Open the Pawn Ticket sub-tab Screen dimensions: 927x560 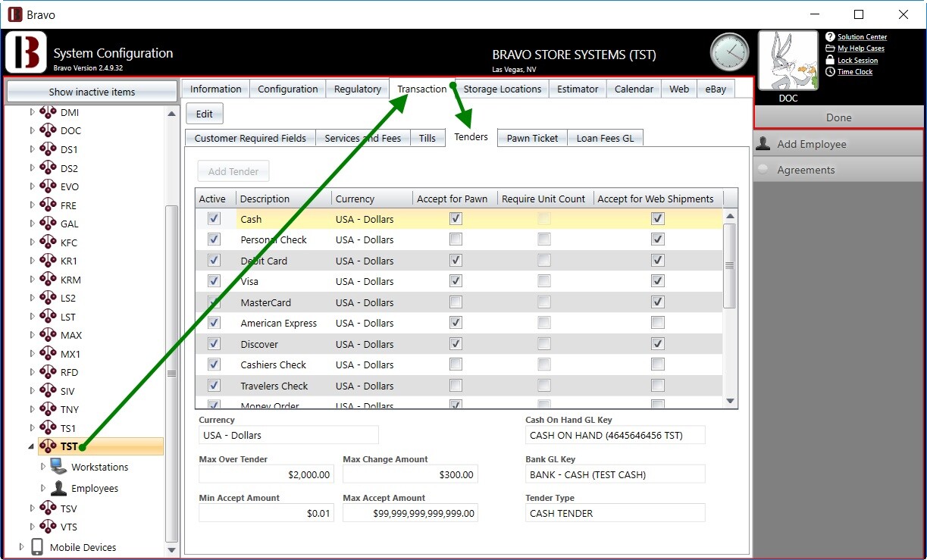(532, 138)
